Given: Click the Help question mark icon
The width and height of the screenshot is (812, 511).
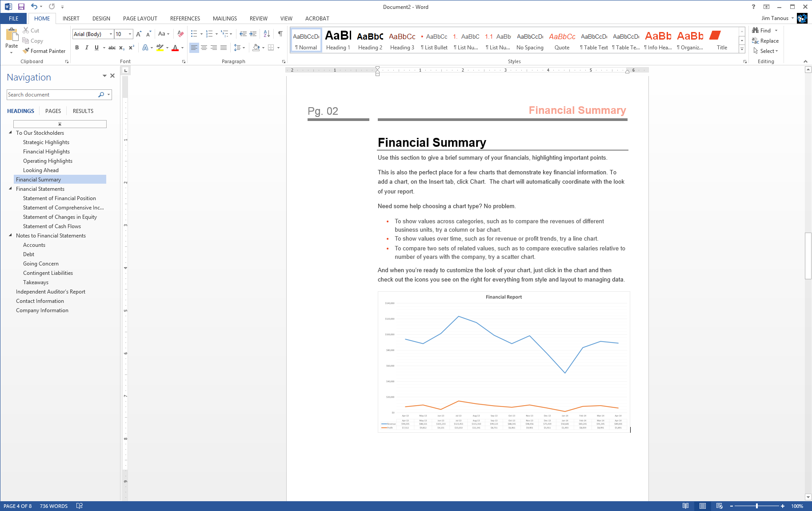Looking at the screenshot, I should pos(753,7).
